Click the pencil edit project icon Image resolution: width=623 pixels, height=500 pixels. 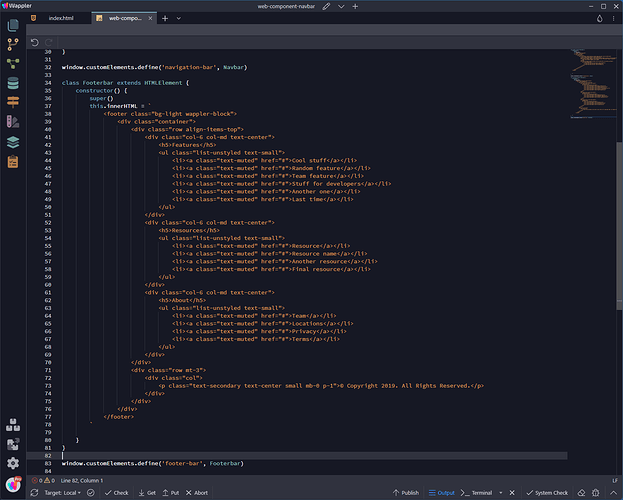pos(326,6)
